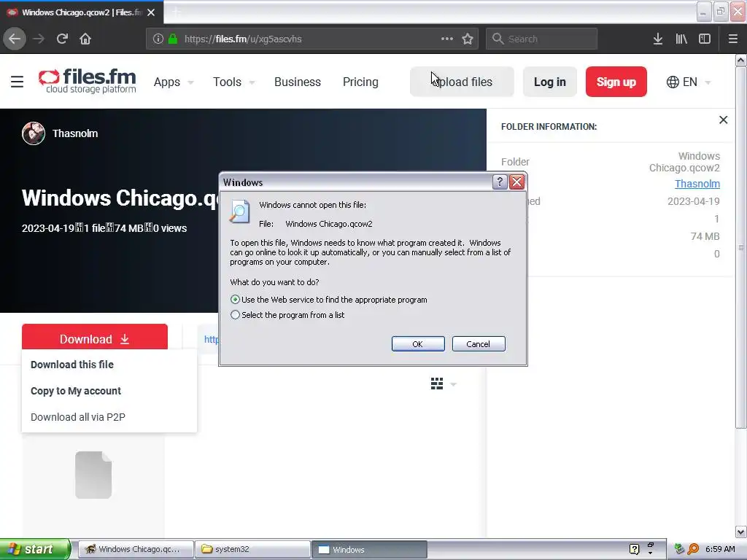Open the Firefox downloads arrow icon
Screen dimensions: 747x560
[658, 39]
